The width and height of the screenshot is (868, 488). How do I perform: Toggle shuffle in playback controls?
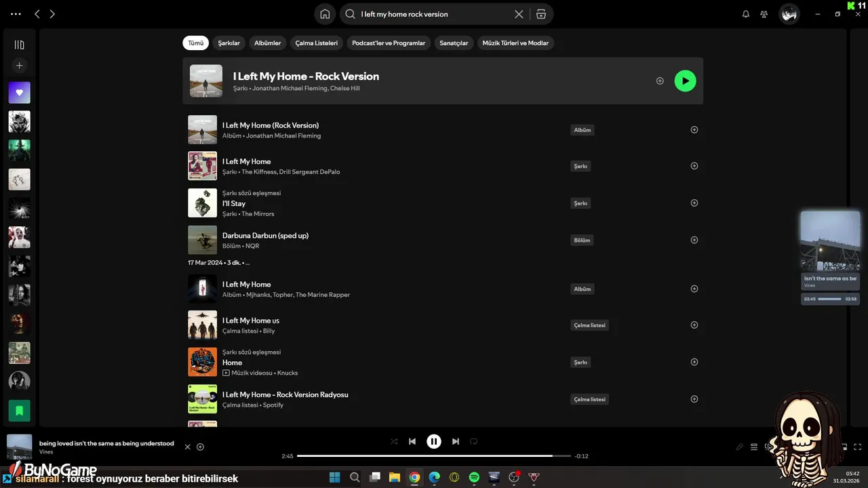tap(394, 441)
